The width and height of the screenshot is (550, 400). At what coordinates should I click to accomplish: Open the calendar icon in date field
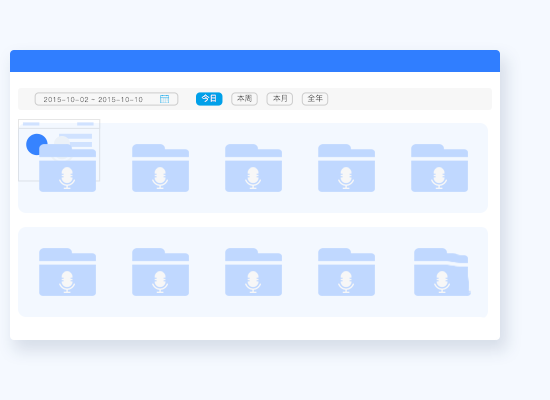pyautogui.click(x=164, y=99)
